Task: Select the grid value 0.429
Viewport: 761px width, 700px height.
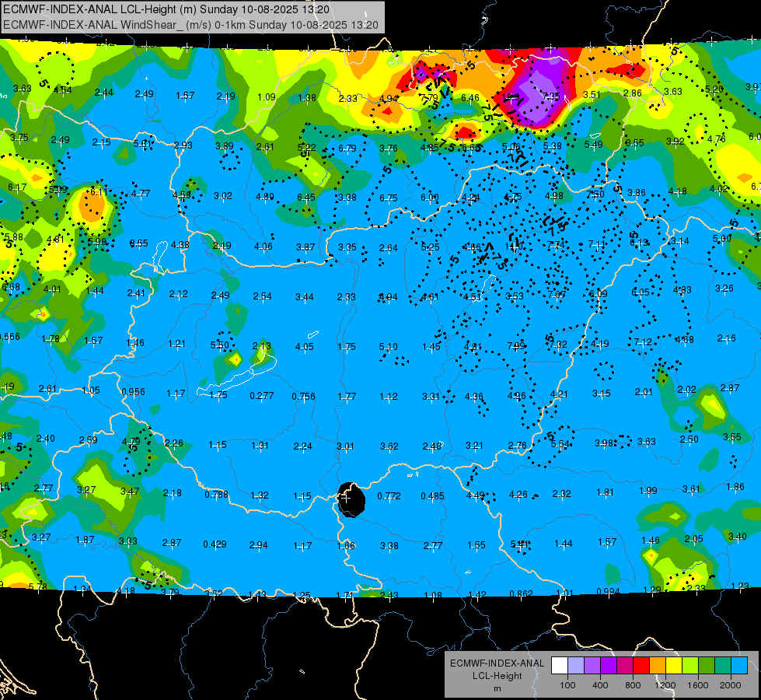Action: (215, 544)
